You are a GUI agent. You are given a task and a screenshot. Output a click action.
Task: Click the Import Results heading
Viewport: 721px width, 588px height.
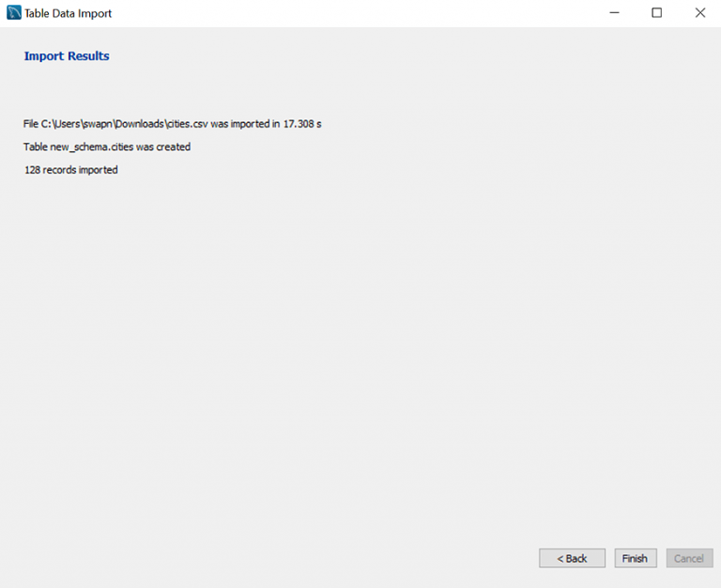click(67, 56)
